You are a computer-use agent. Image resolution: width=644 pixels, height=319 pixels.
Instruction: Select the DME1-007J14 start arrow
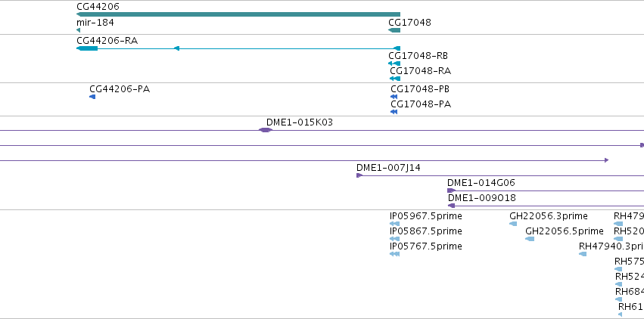[359, 175]
